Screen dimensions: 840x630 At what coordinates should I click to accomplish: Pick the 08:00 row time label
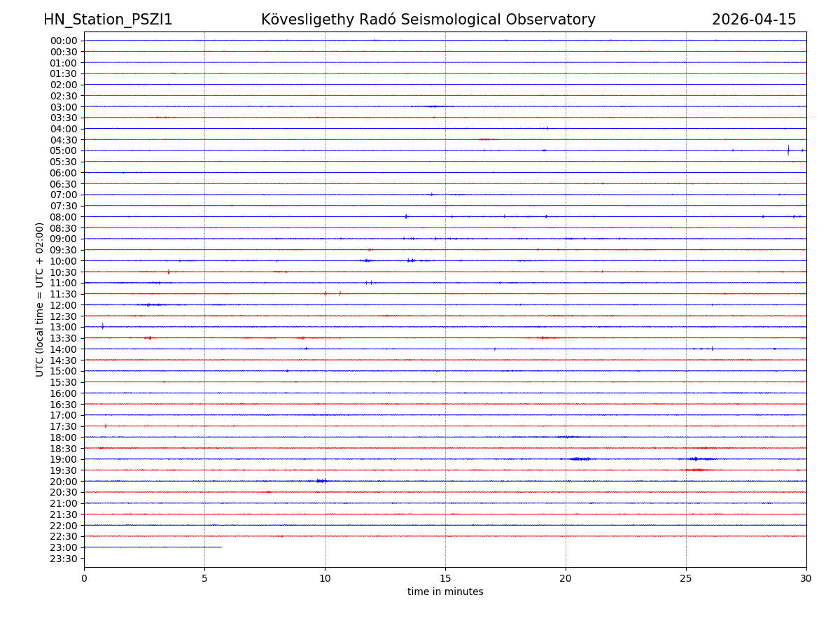point(64,217)
